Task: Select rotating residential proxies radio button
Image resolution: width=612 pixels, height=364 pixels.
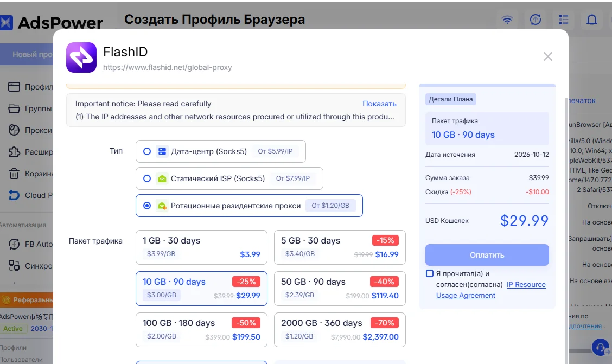Action: pyautogui.click(x=147, y=206)
